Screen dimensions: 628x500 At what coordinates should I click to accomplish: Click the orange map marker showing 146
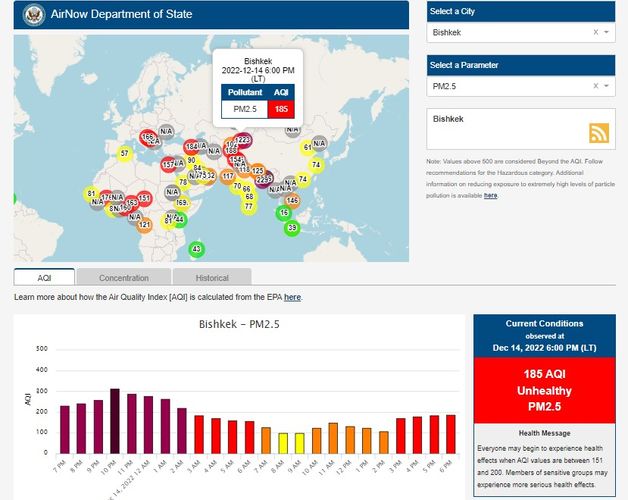[x=292, y=200]
